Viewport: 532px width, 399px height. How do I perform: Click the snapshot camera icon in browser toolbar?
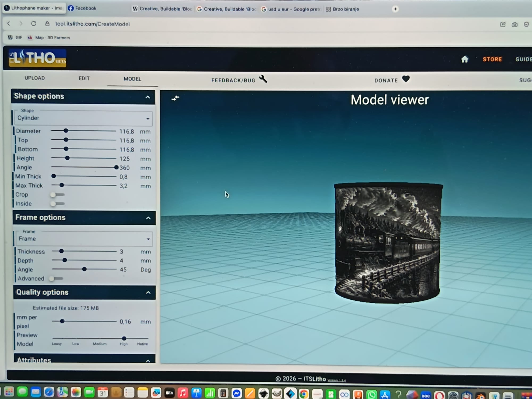tap(514, 24)
